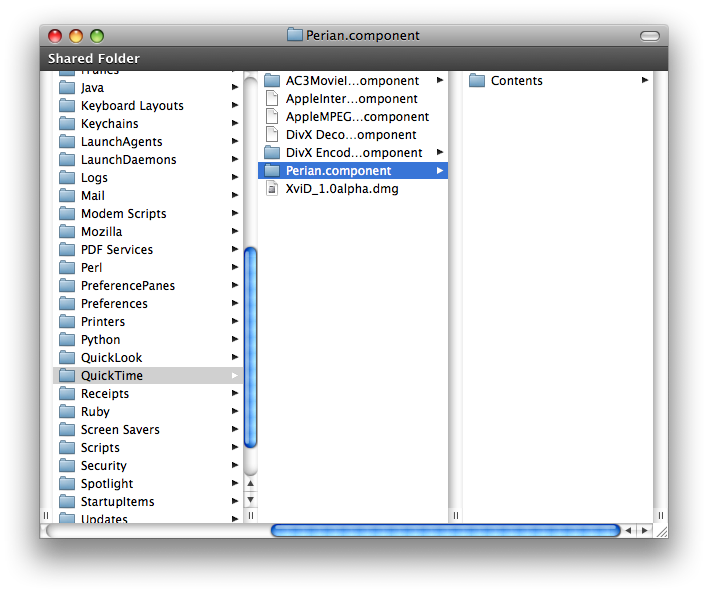Click the first column's vertical scrollbar thumb
The height and width of the screenshot is (593, 708).
click(251, 345)
